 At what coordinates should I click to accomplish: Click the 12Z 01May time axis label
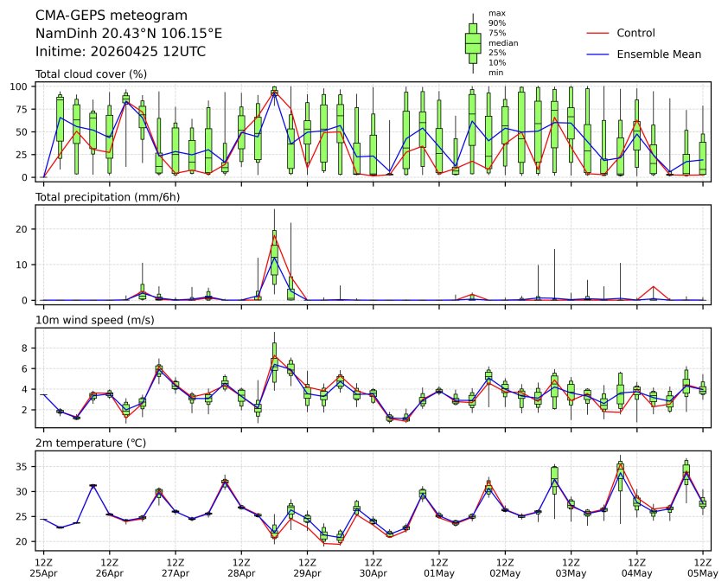point(438,567)
